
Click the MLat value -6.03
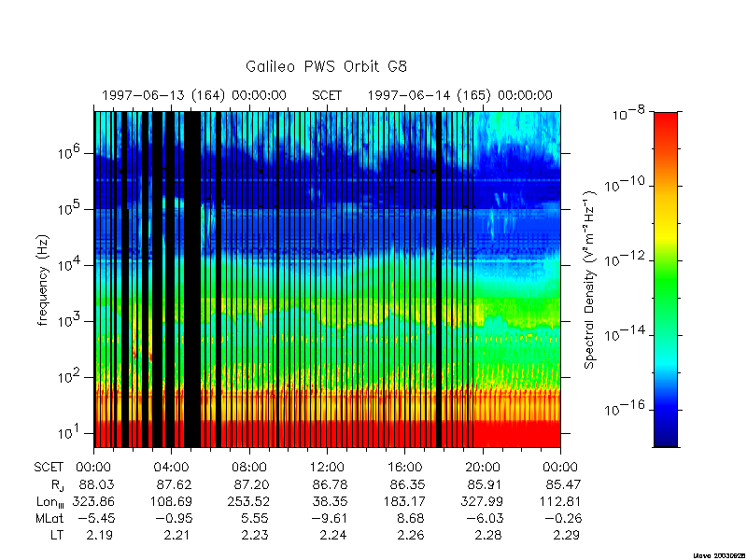pos(483,518)
